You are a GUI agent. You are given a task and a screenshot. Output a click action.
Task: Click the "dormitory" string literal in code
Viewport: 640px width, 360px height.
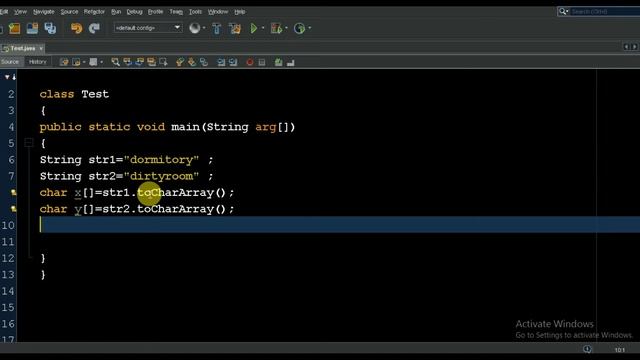pyautogui.click(x=162, y=160)
